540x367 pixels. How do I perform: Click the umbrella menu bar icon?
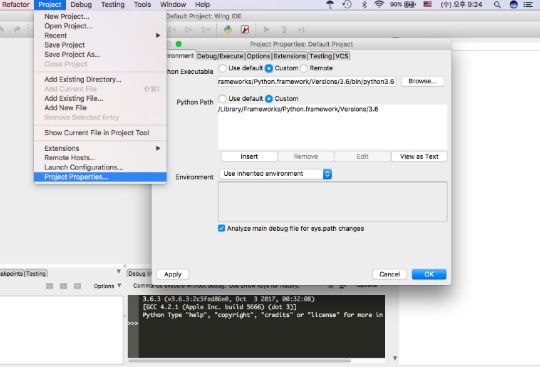(330, 4)
